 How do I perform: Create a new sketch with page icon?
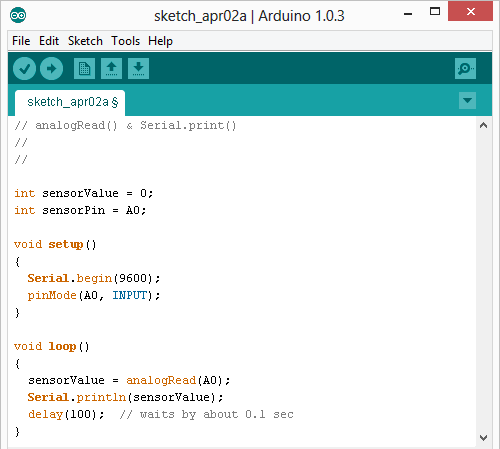(84, 69)
